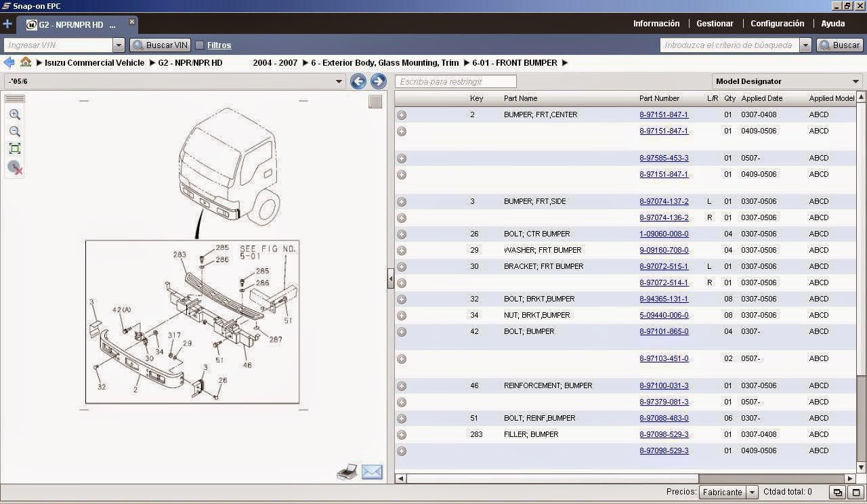Viewport: 867px width, 504px height.
Task: Clear the diagram selection tool icon
Action: click(x=15, y=167)
